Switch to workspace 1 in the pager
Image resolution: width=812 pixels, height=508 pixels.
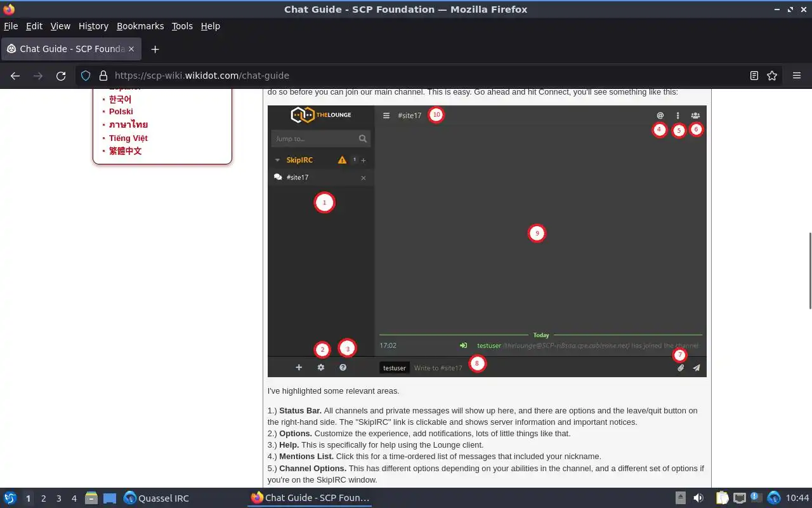tap(28, 498)
